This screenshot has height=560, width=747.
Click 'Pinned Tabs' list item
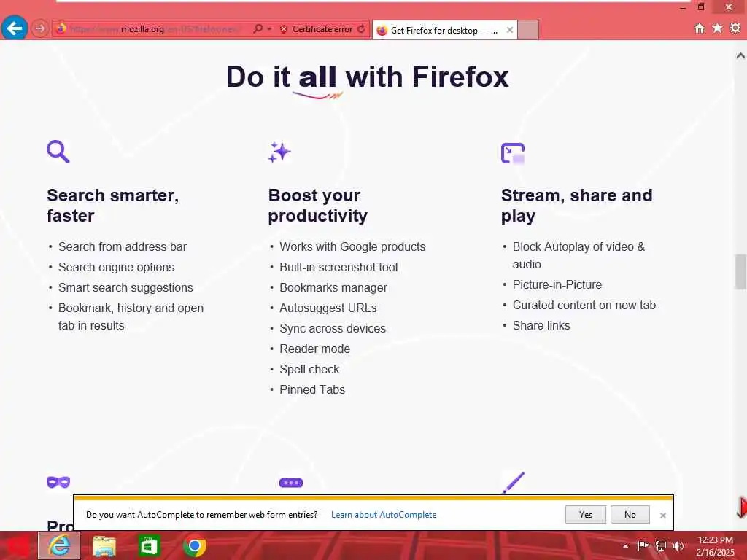312,390
